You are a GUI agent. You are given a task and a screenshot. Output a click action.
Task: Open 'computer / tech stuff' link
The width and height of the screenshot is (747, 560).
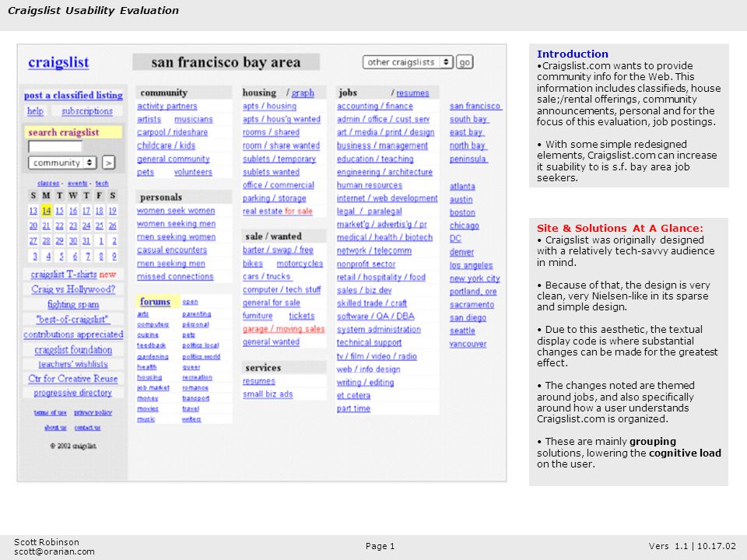pyautogui.click(x=282, y=289)
